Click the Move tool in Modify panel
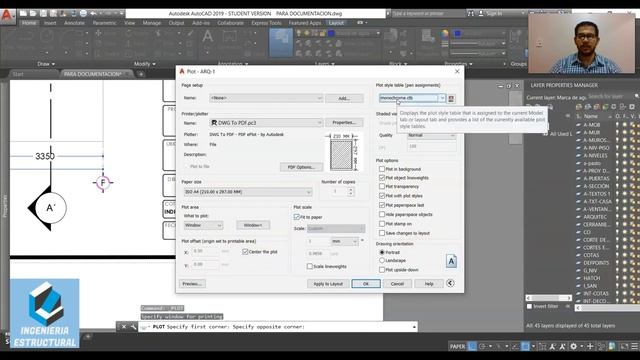 point(98,33)
